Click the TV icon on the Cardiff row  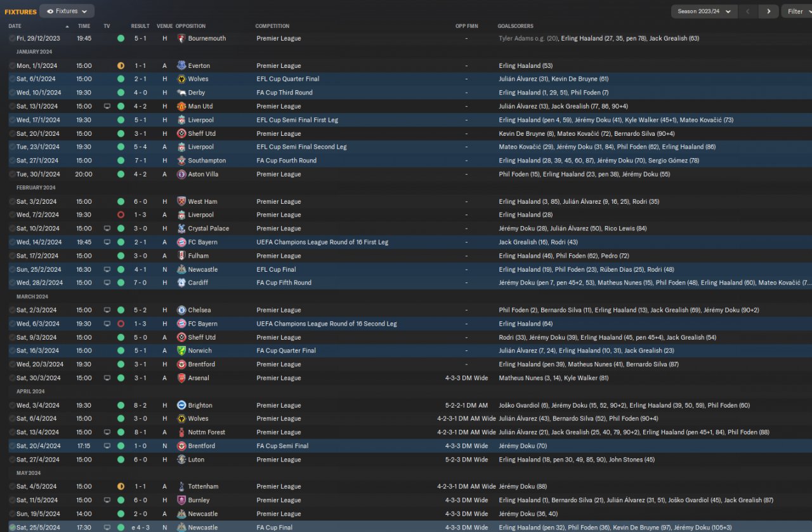pos(107,283)
